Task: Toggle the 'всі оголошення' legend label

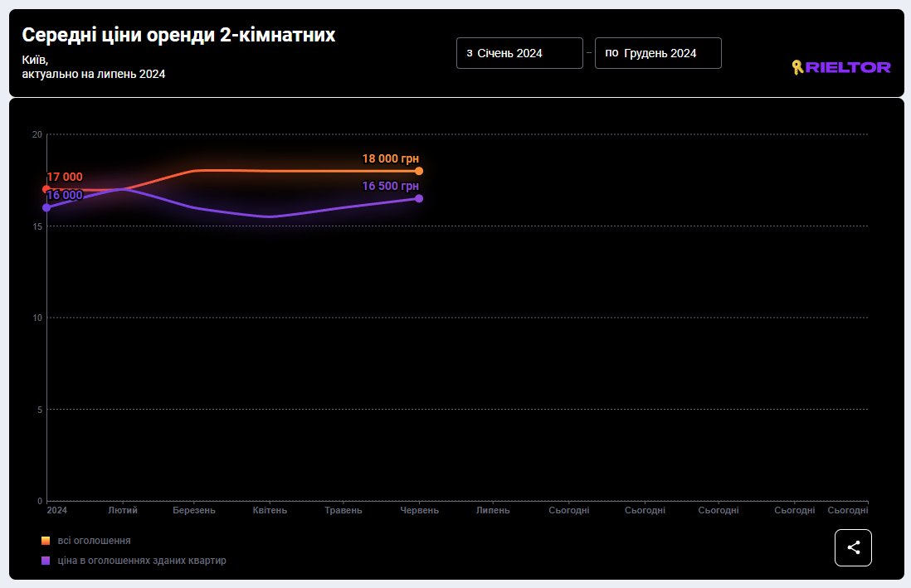Action: point(94,541)
